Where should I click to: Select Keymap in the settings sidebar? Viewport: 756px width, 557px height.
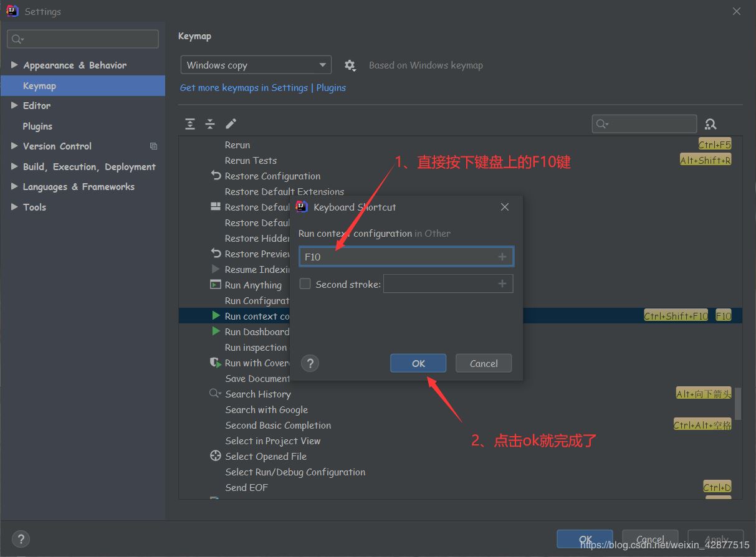(x=39, y=85)
